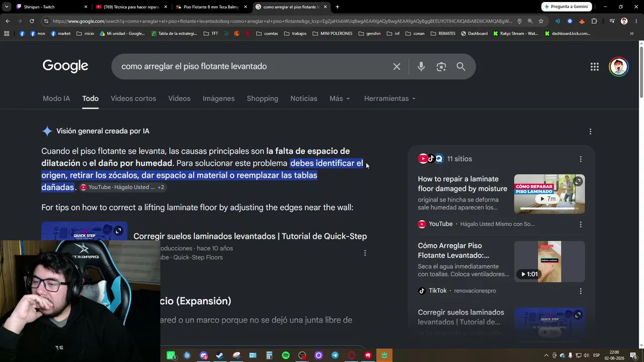Open the media controls icon in toolbar
This screenshot has height=362, width=644.
pos(612,21)
